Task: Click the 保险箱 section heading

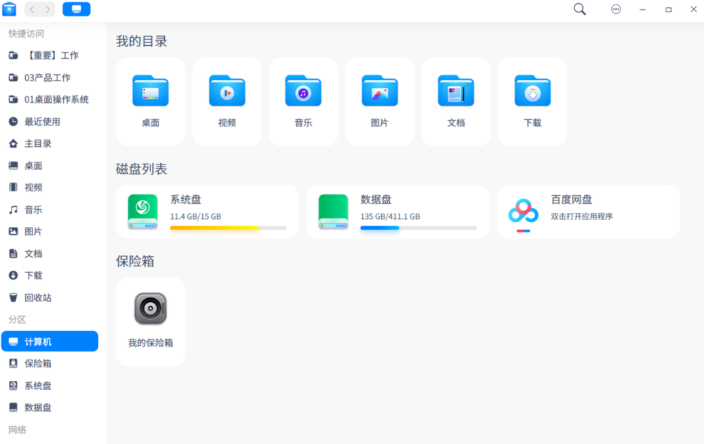Action: pyautogui.click(x=135, y=261)
